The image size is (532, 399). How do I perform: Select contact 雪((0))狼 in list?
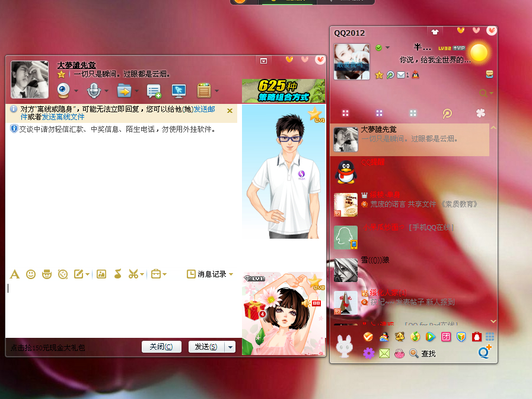click(x=409, y=270)
